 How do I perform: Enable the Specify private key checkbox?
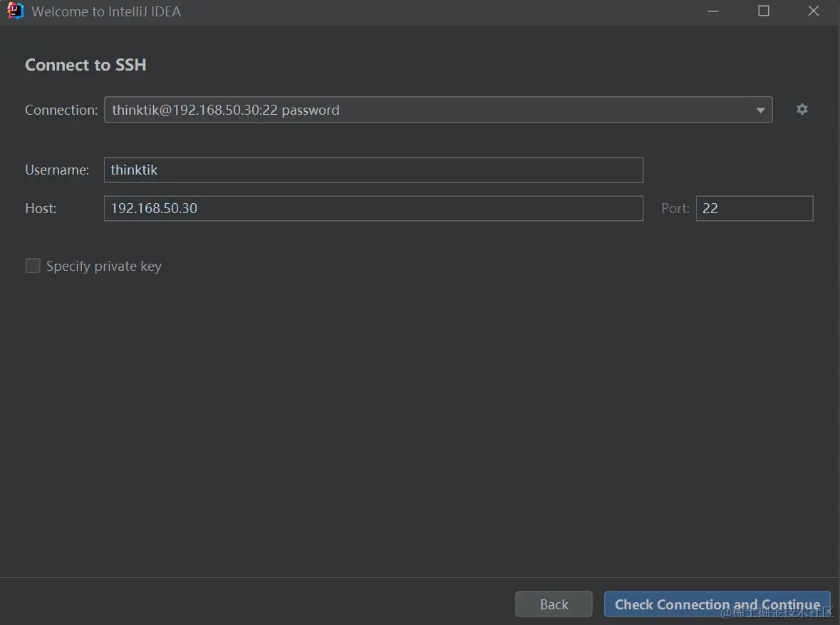point(33,266)
